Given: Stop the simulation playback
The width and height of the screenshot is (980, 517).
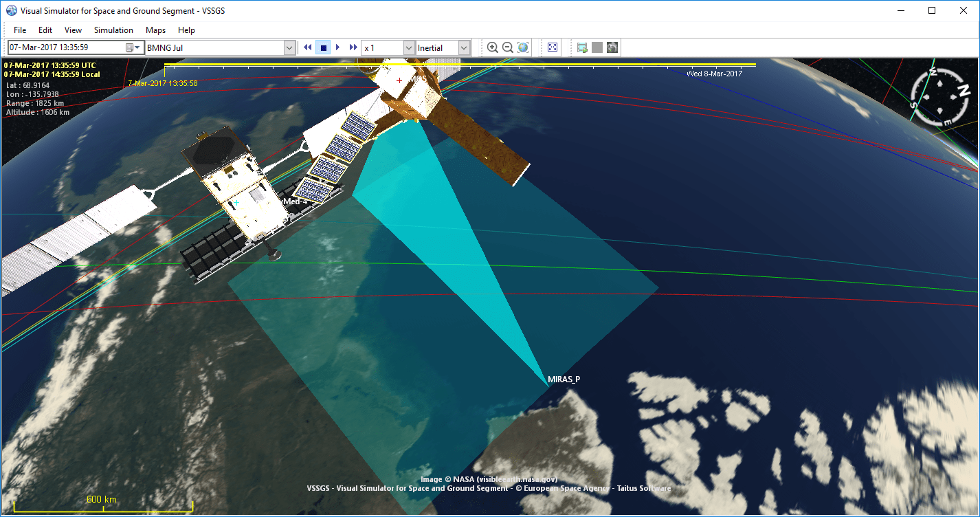Looking at the screenshot, I should pos(323,47).
